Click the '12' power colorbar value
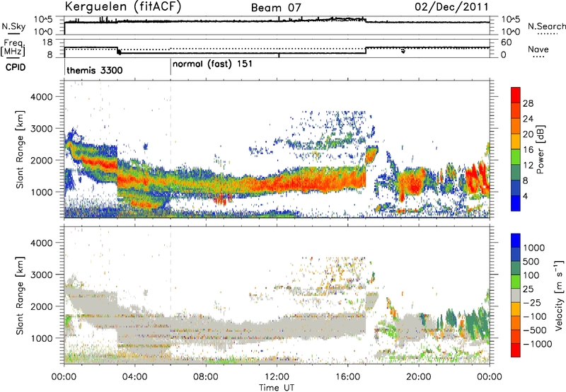566x392 pixels. tap(528, 166)
